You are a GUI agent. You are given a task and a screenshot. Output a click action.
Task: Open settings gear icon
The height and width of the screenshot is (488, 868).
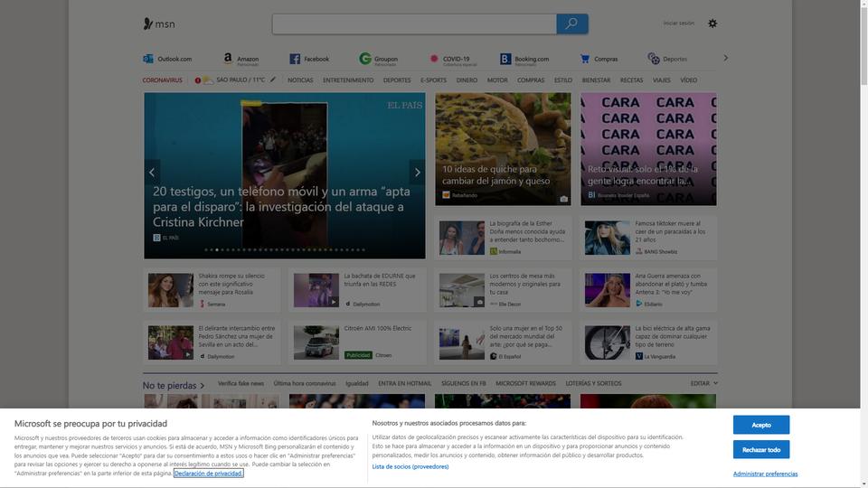(712, 23)
